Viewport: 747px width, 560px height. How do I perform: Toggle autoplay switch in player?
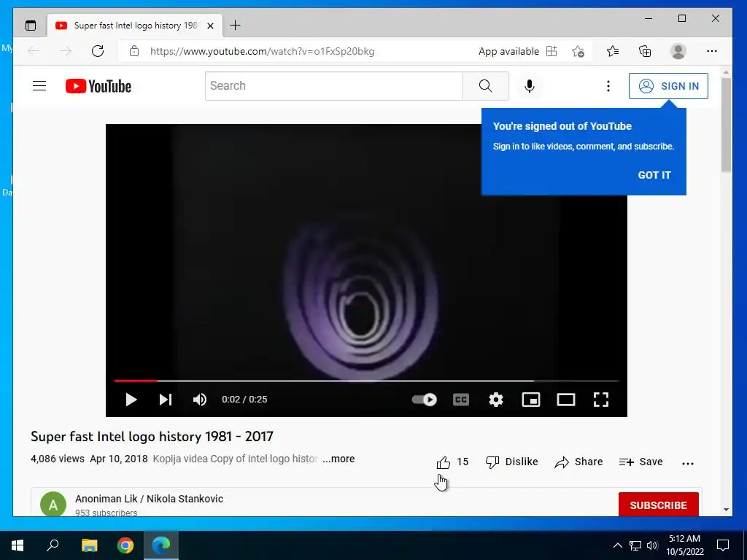[x=425, y=400]
